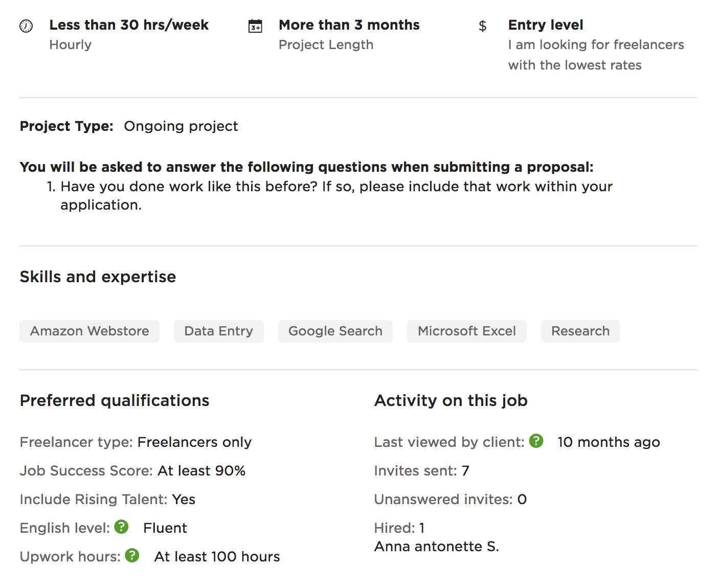The width and height of the screenshot is (720, 588).
Task: Click the Skills and expertise heading
Action: tap(98, 277)
